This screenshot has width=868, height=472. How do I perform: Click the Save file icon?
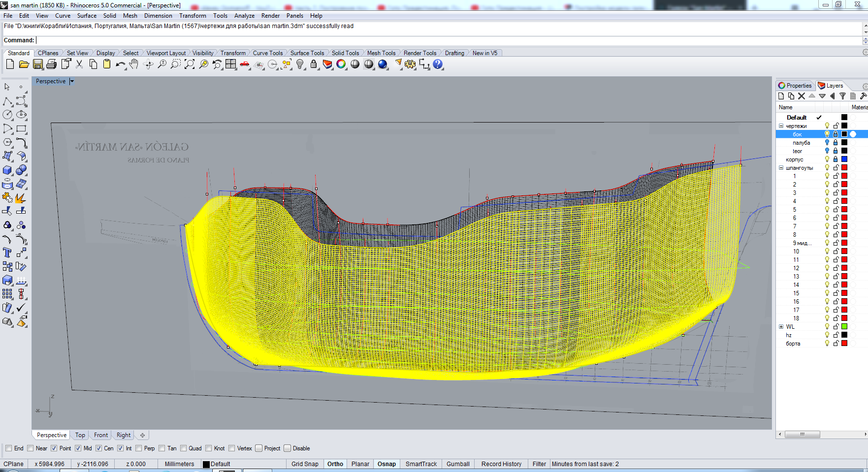(38, 64)
